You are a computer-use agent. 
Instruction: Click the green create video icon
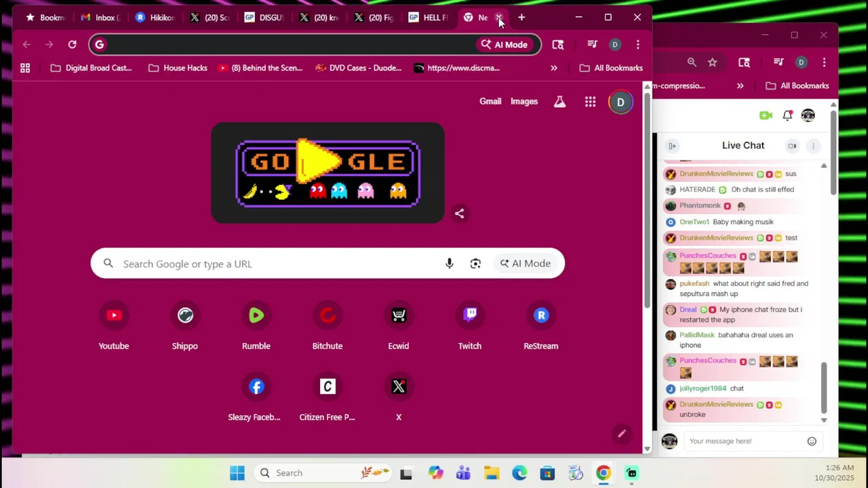pyautogui.click(x=766, y=115)
